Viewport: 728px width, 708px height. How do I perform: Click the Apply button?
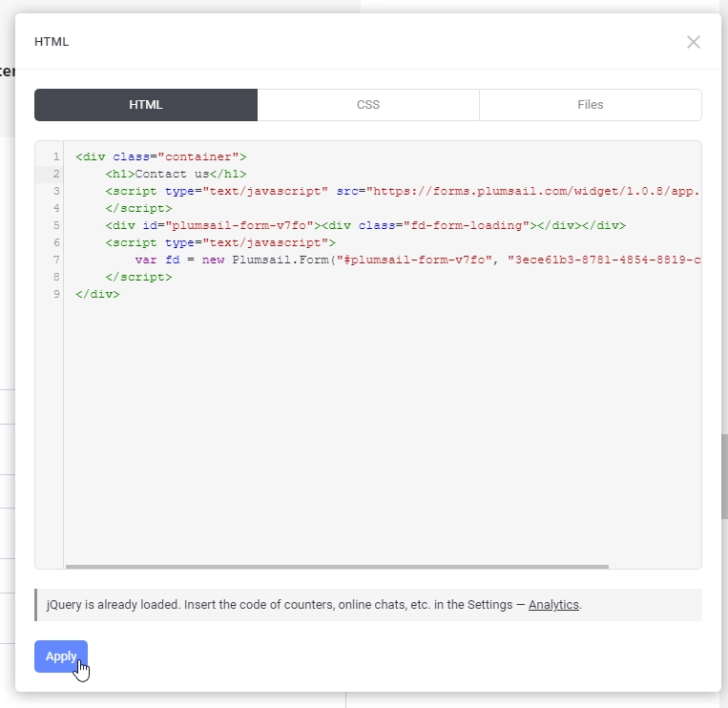61,656
